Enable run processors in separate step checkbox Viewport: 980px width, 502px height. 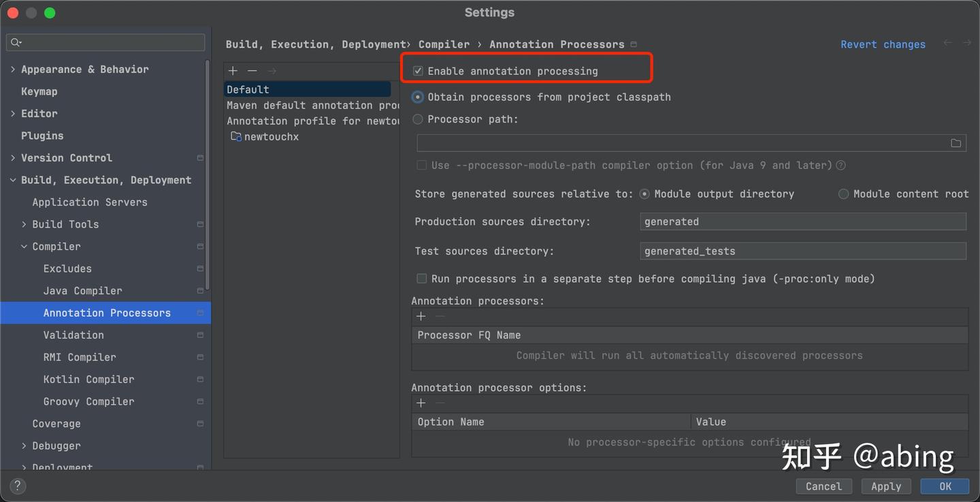[x=422, y=279]
